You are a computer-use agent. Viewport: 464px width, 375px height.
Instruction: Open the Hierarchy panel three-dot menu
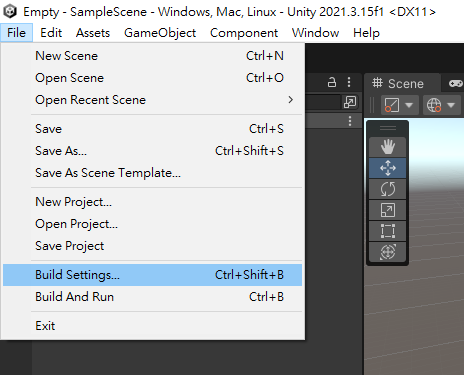pyautogui.click(x=349, y=82)
